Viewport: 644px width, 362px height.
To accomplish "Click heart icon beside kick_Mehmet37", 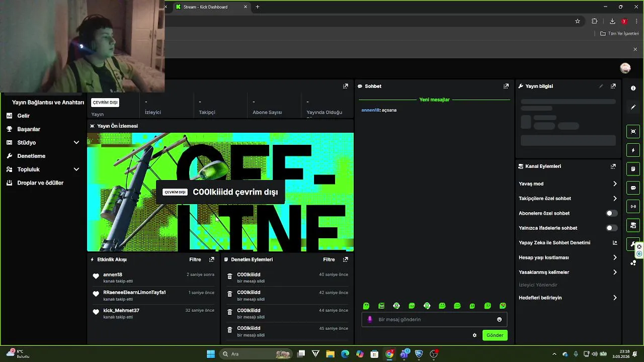I will click(x=96, y=312).
